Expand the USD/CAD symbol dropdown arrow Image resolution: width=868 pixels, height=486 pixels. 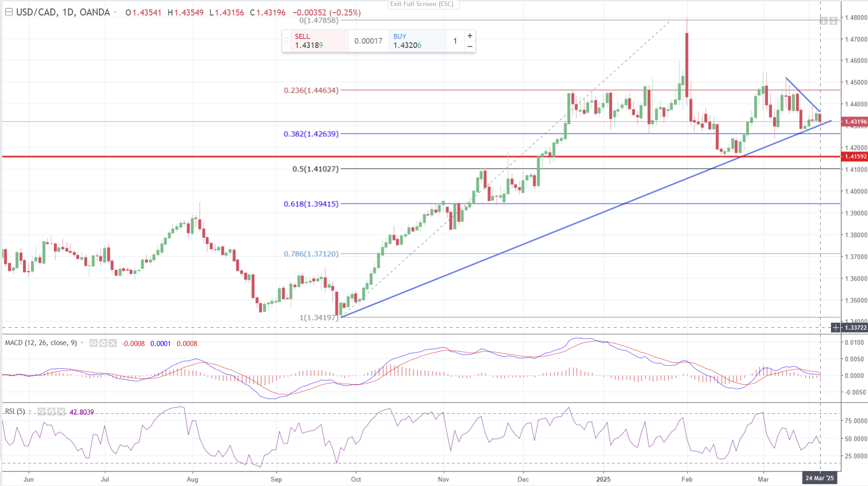(x=115, y=13)
